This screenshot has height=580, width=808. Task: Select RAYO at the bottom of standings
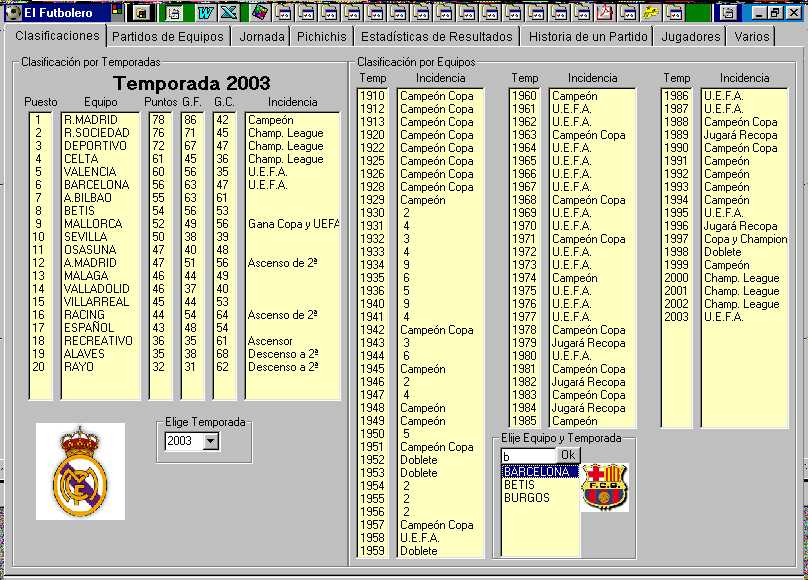tap(79, 367)
